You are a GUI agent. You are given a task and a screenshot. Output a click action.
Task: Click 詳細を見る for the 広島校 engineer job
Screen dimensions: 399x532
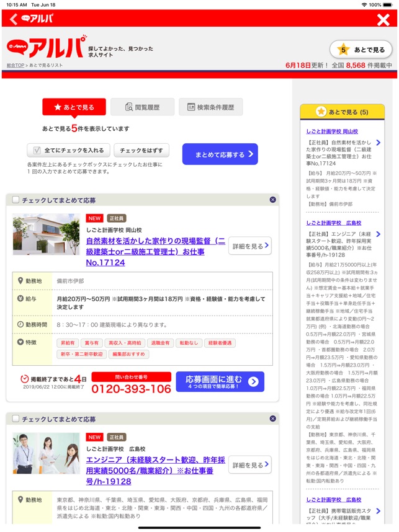(250, 464)
